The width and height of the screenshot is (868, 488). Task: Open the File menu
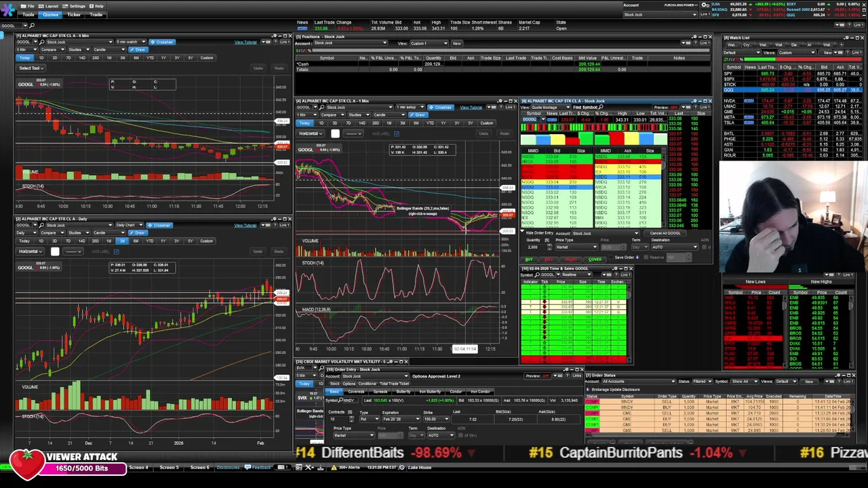click(28, 6)
